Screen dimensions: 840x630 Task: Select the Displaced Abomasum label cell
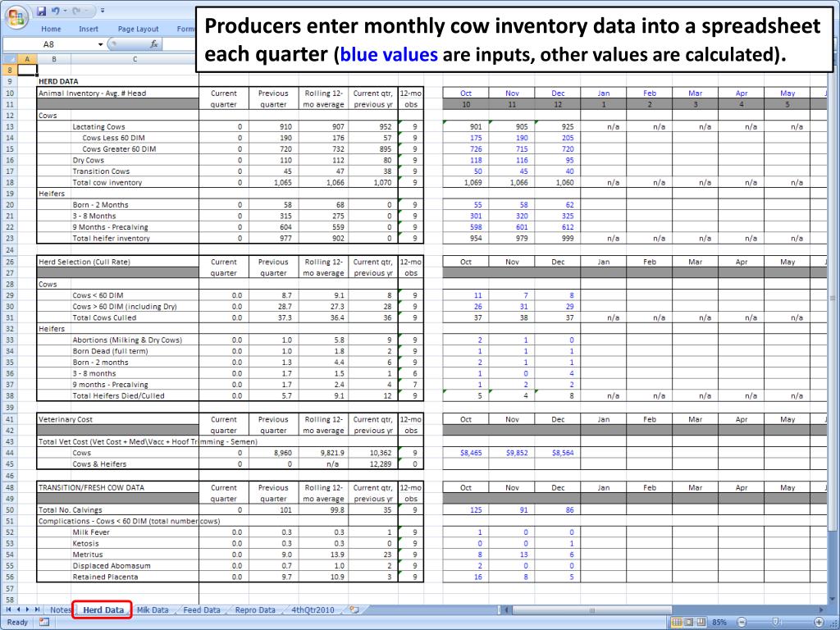coord(112,566)
